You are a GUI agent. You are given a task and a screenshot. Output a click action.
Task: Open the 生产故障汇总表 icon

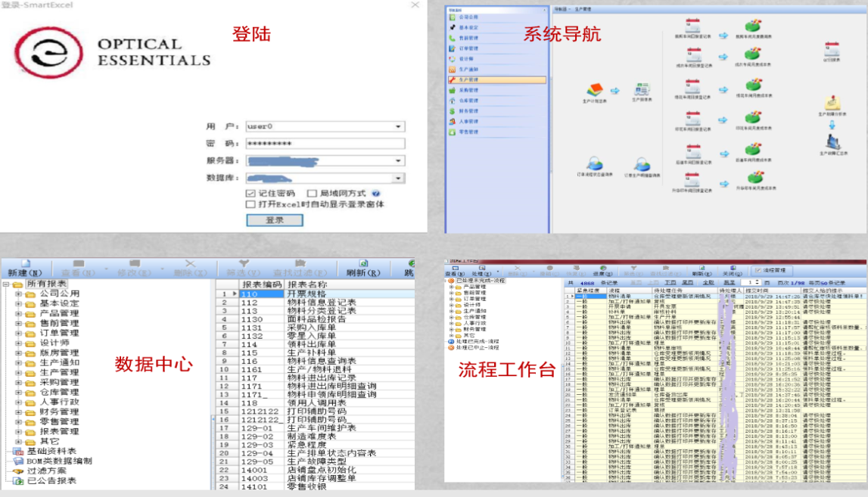(832, 142)
